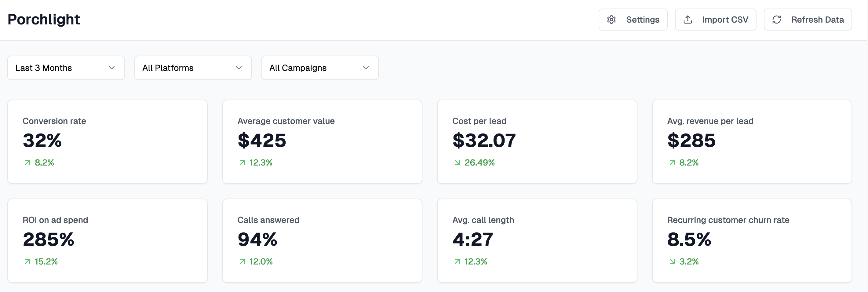The height and width of the screenshot is (292, 868).
Task: Click the downward trend arrow on Cost per lead
Action: point(457,162)
